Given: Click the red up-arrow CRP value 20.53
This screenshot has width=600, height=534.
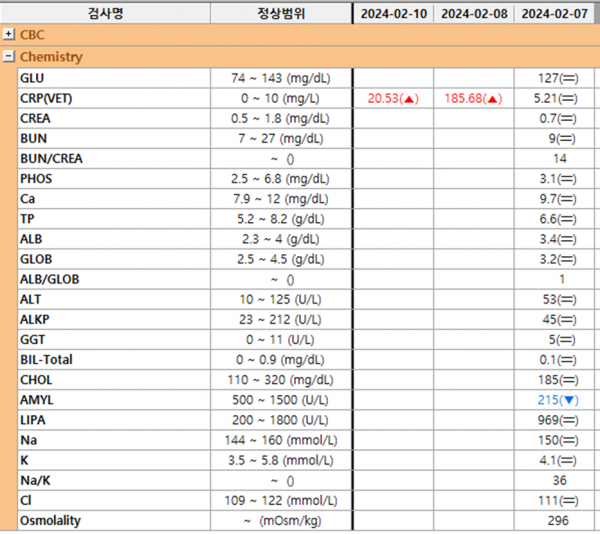Looking at the screenshot, I should click(x=393, y=99).
